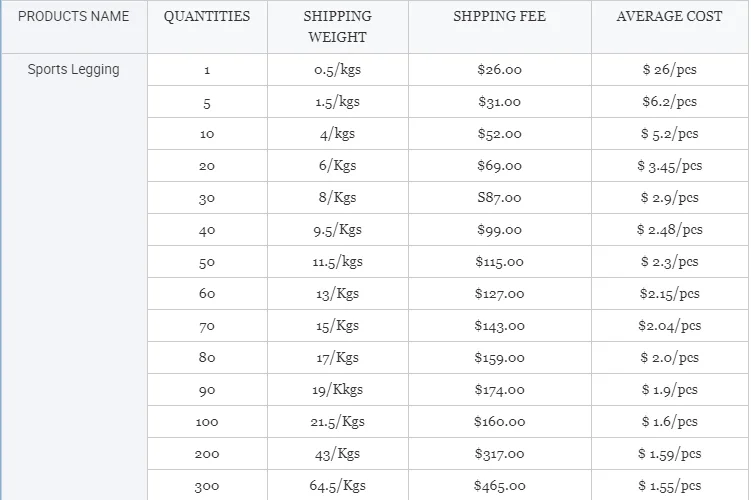Click the 19/Kkgs shipping weight cell
751x500 pixels.
pyautogui.click(x=337, y=390)
